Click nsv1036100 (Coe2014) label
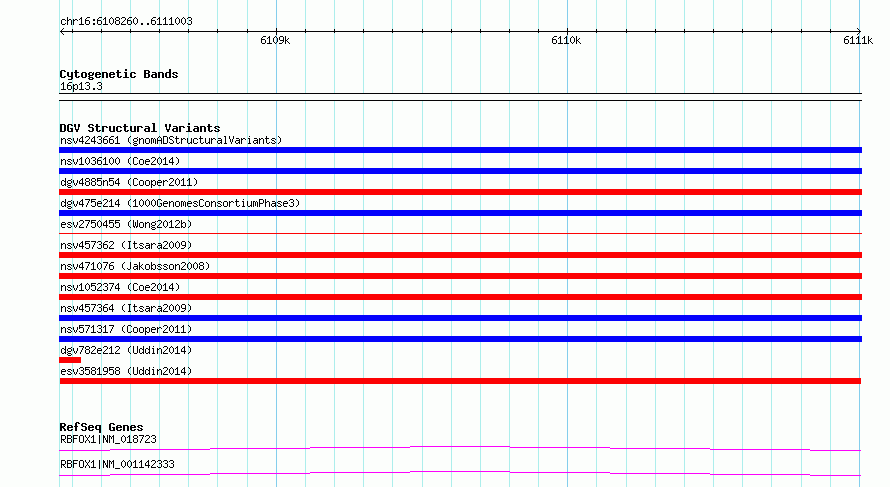 (120, 161)
